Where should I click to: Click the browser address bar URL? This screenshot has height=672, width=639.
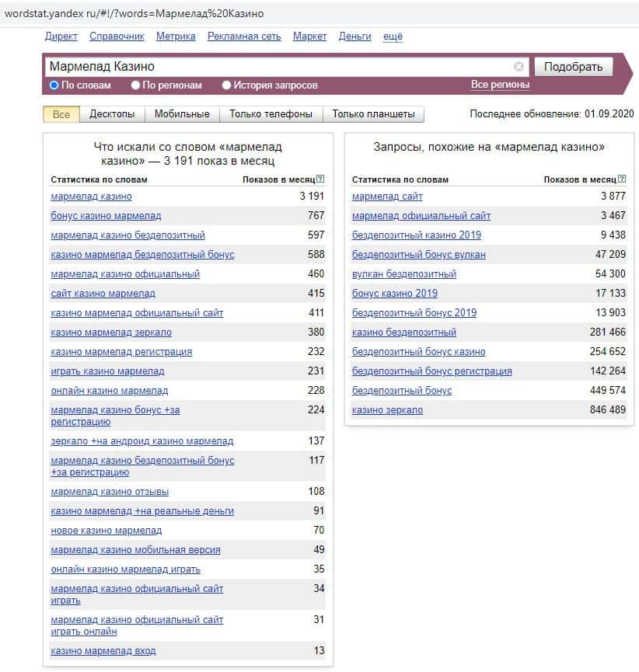[134, 14]
